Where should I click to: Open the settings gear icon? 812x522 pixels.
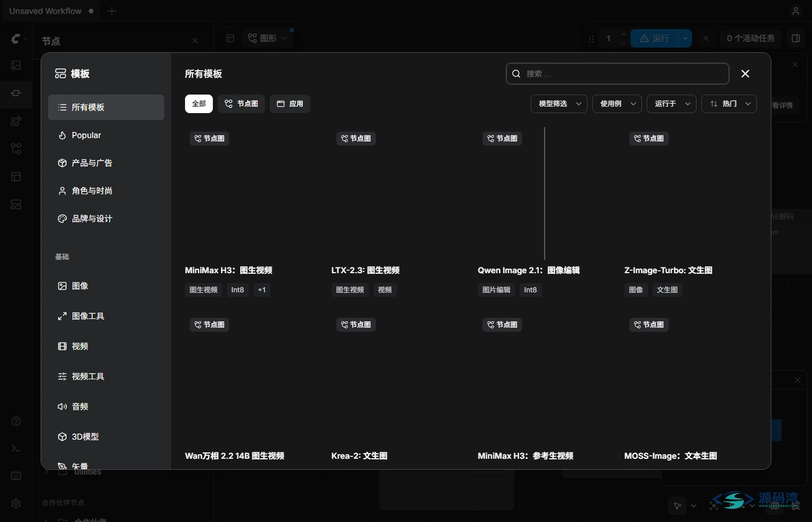pyautogui.click(x=16, y=504)
